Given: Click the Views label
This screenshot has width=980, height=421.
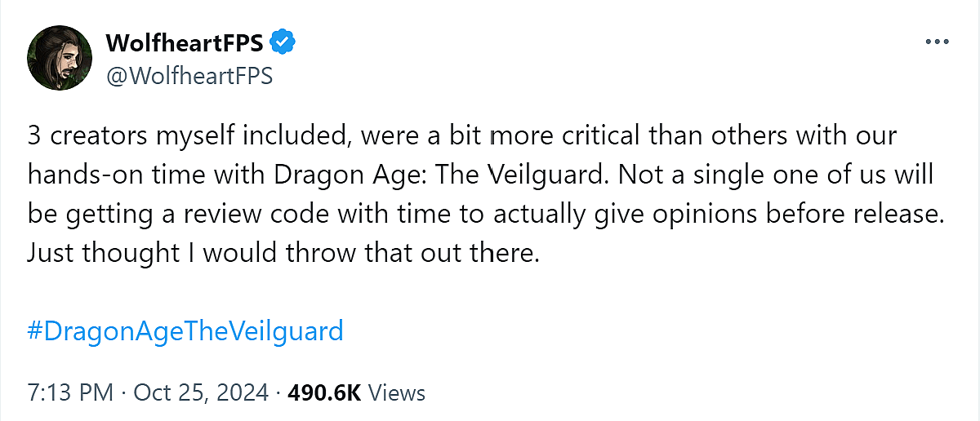Looking at the screenshot, I should (x=397, y=392).
